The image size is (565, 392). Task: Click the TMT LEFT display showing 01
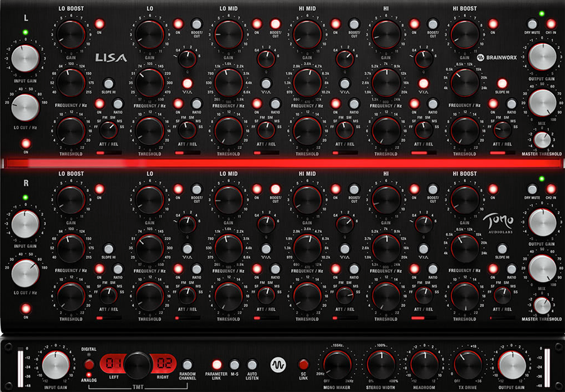pyautogui.click(x=114, y=364)
